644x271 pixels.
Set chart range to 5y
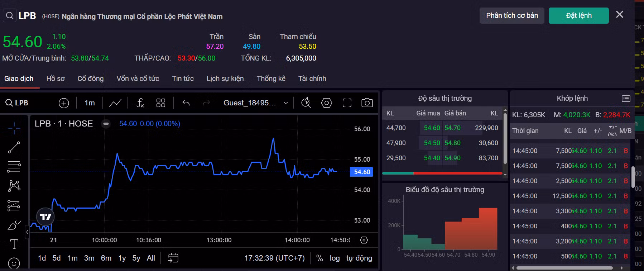(x=136, y=258)
